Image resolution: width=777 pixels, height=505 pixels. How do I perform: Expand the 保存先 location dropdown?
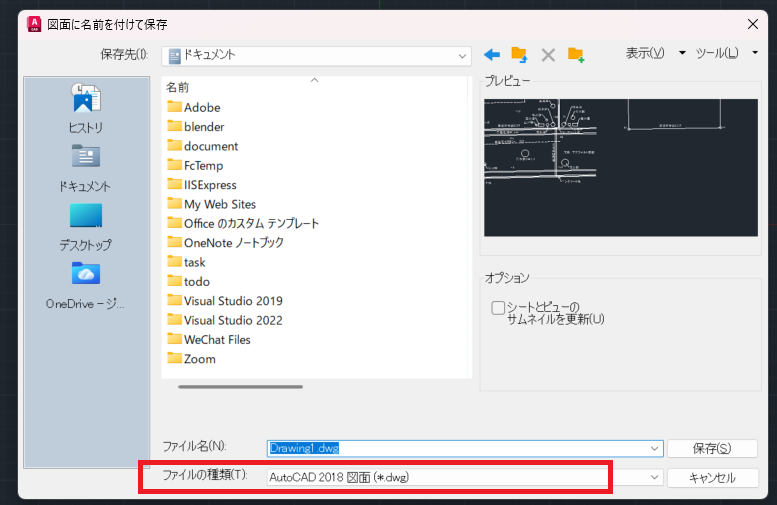tap(462, 55)
